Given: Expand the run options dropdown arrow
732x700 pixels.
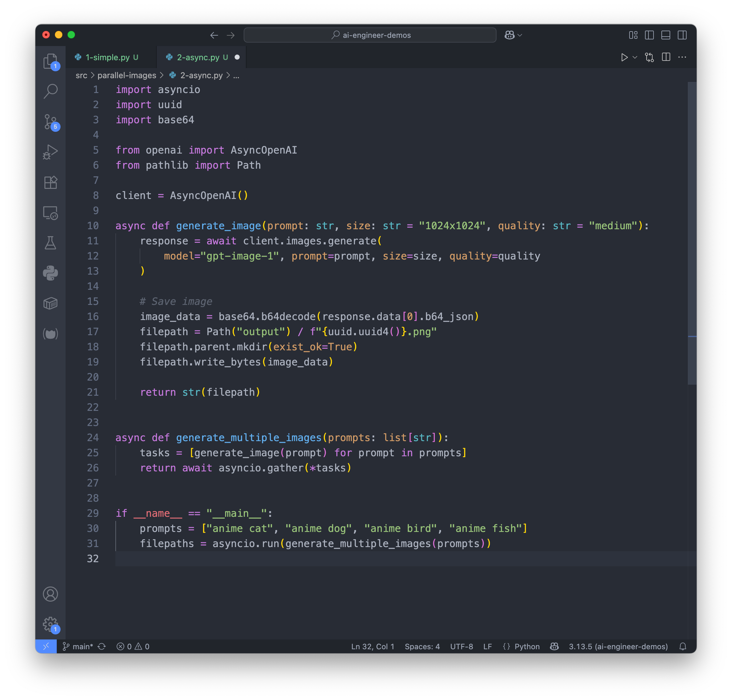Looking at the screenshot, I should pyautogui.click(x=635, y=57).
